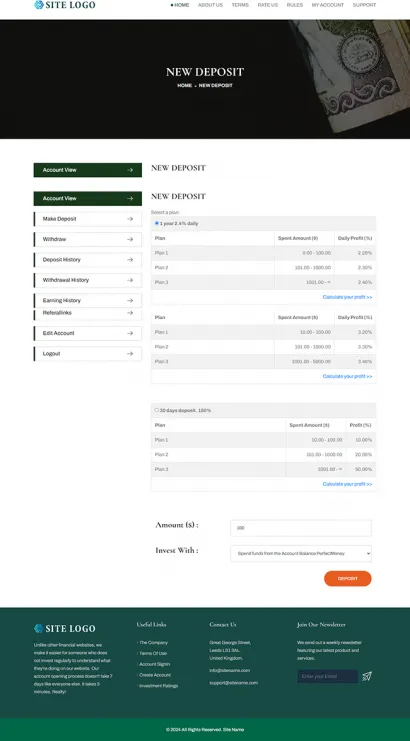Click the arrow icon on Withdrawal History
This screenshot has height=741, width=410.
click(x=130, y=280)
